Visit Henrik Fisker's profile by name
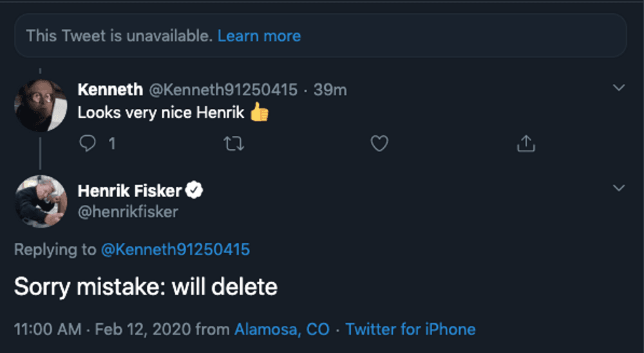 coord(130,191)
